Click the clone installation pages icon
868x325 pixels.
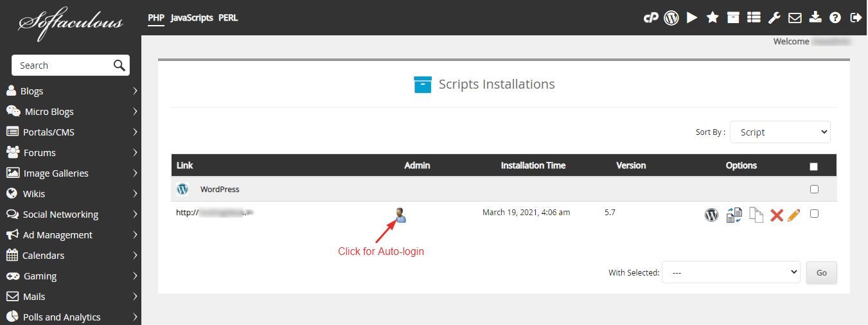pos(756,215)
